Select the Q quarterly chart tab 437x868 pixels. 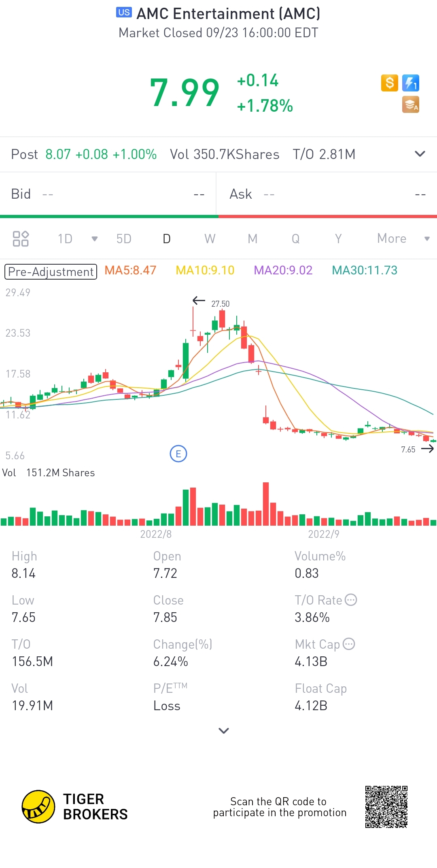[296, 239]
